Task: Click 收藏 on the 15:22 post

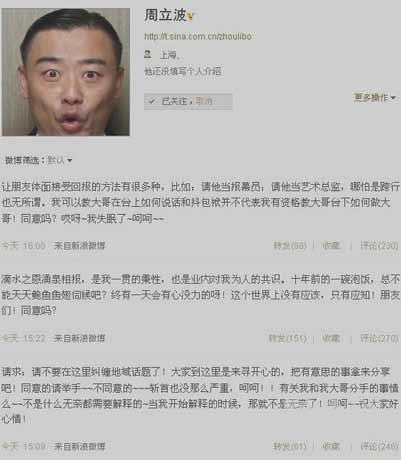Action: [x=331, y=339]
